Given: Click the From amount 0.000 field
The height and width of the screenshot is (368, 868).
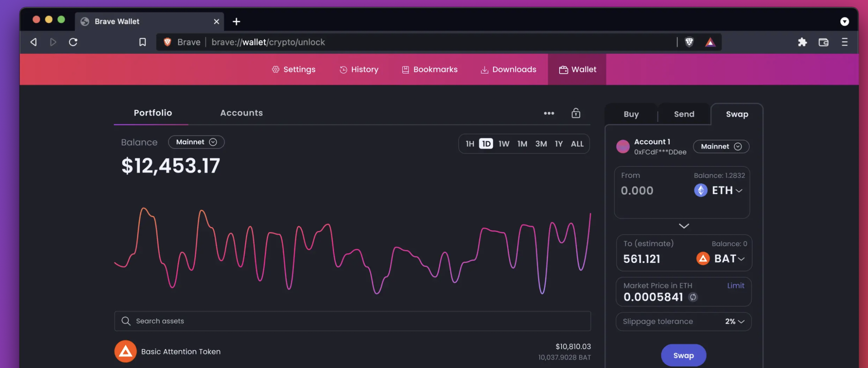Looking at the screenshot, I should tap(637, 190).
